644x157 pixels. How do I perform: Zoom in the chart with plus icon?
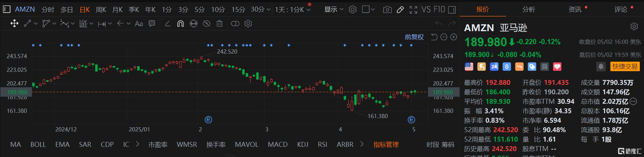[x=454, y=37]
